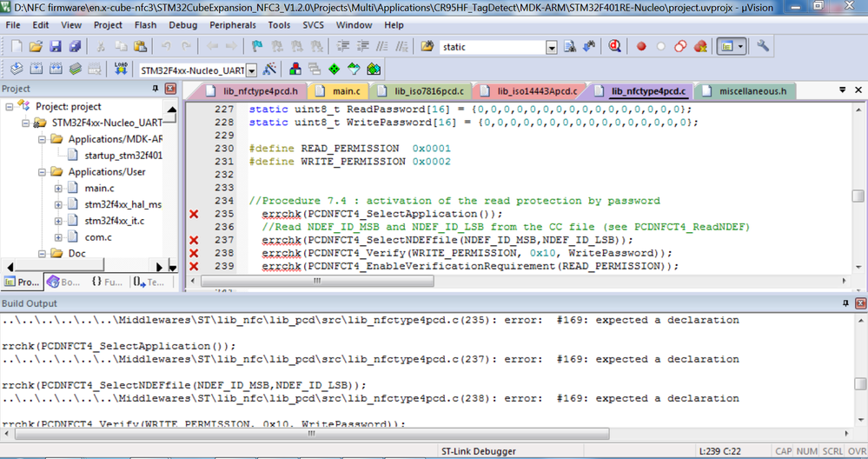This screenshot has width=868, height=459.
Task: Switch to the Books panel tab
Action: point(64,282)
